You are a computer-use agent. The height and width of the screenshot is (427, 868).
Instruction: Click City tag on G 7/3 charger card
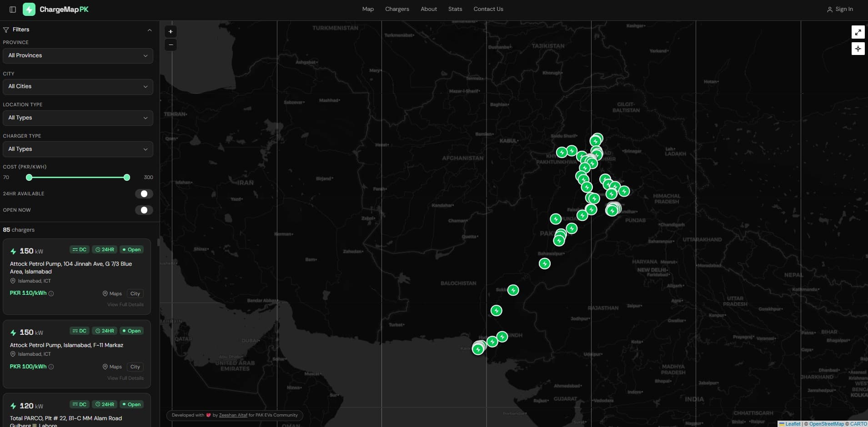click(x=135, y=293)
